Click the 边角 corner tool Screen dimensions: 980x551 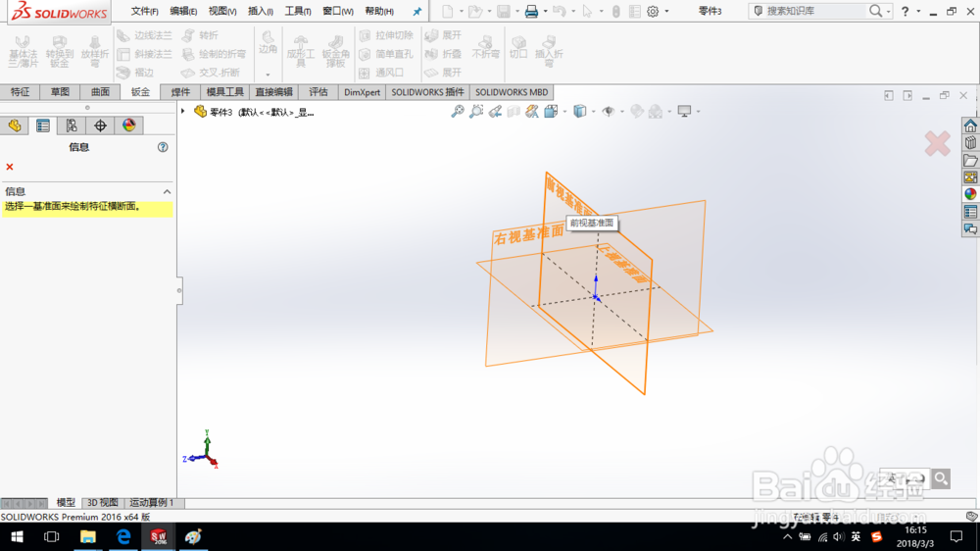coord(269,42)
